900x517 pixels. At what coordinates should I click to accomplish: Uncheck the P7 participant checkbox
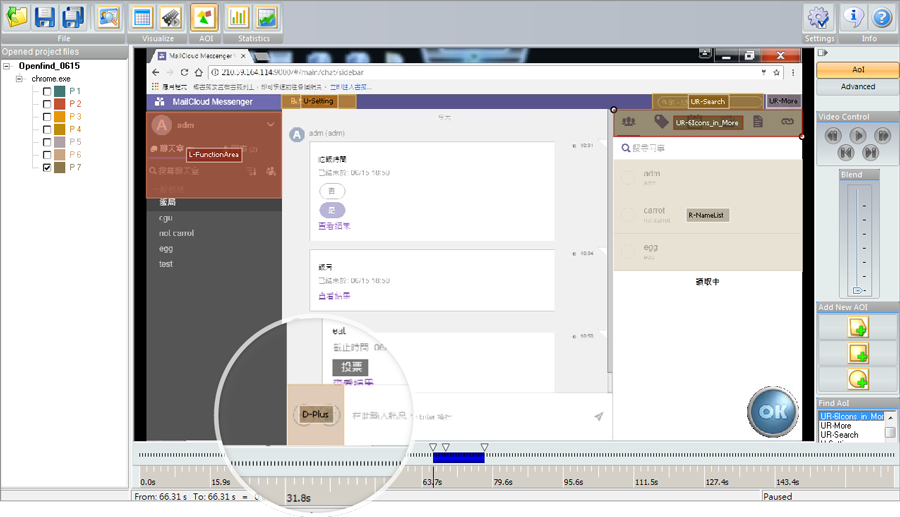point(47,168)
